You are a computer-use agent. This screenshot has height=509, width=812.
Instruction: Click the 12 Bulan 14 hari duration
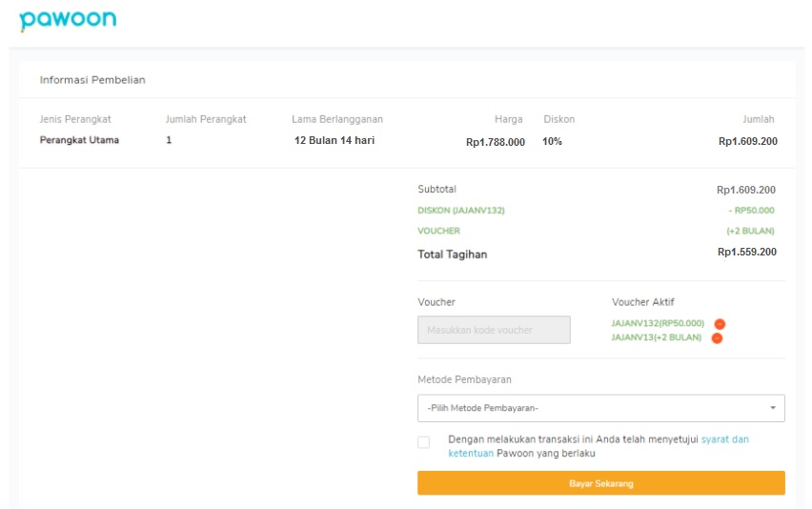click(335, 140)
